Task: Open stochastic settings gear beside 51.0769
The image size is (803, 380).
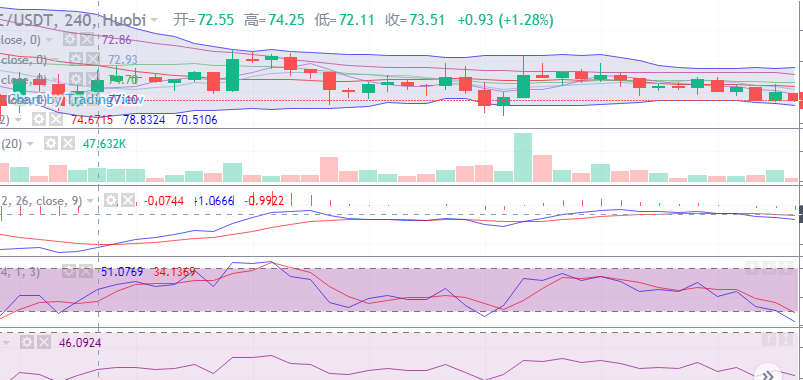Action: (x=69, y=271)
